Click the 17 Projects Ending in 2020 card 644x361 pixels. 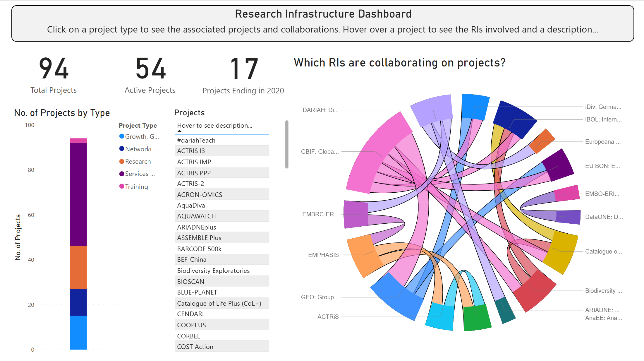click(243, 76)
